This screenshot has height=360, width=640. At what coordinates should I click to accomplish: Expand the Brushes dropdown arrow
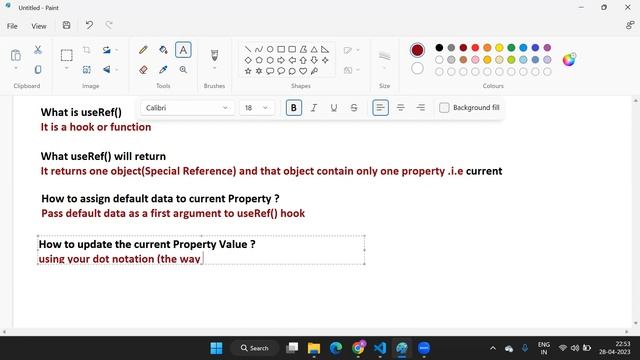click(214, 69)
